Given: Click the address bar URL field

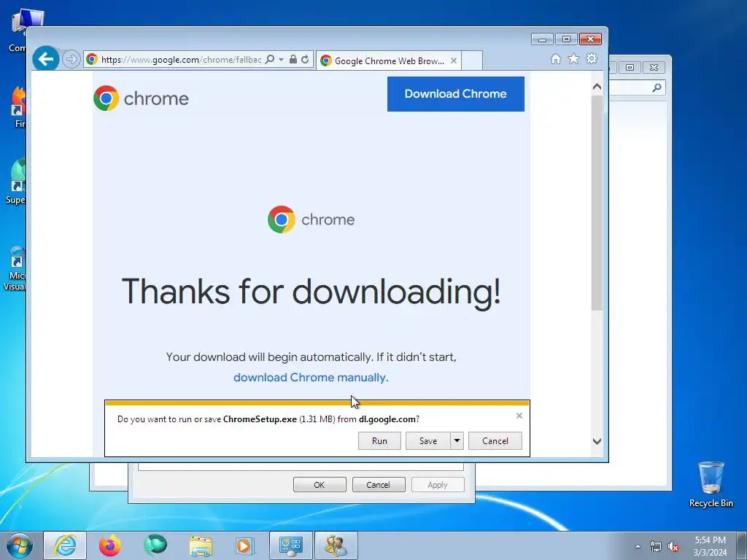Looking at the screenshot, I should [x=181, y=60].
